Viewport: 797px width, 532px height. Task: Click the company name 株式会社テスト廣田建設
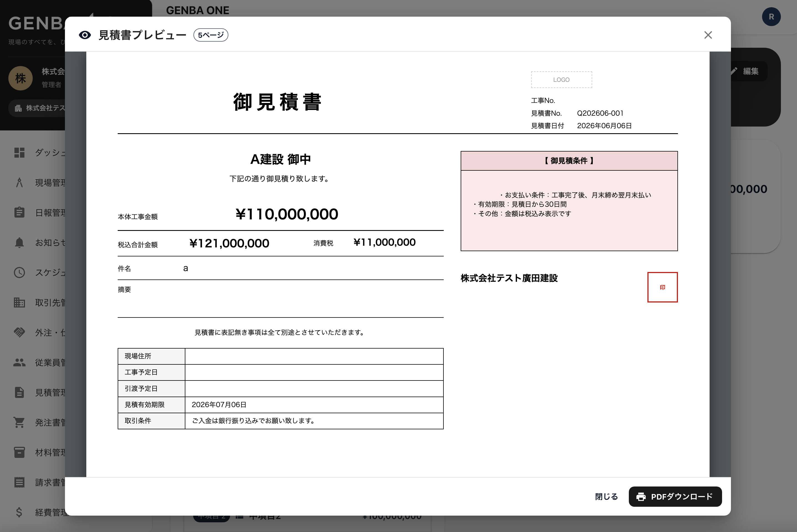point(509,278)
